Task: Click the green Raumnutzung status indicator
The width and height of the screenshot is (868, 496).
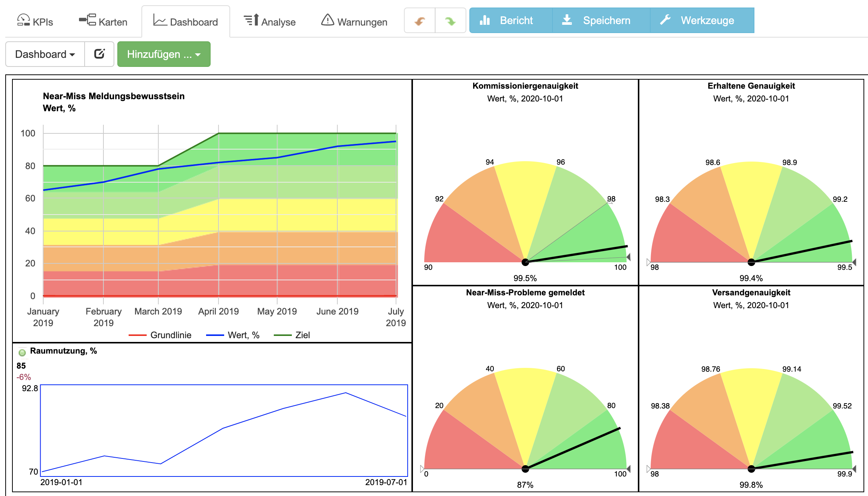Action: pyautogui.click(x=22, y=352)
